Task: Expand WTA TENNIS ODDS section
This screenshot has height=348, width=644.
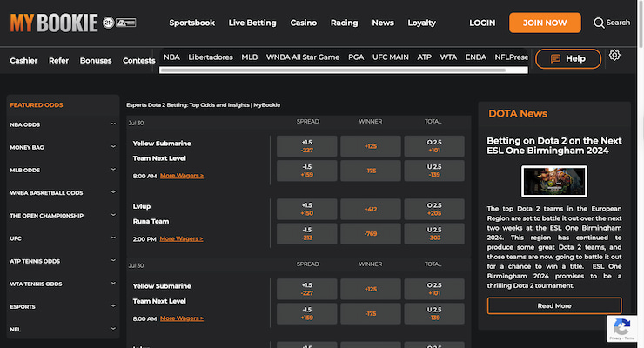Action: coord(63,284)
